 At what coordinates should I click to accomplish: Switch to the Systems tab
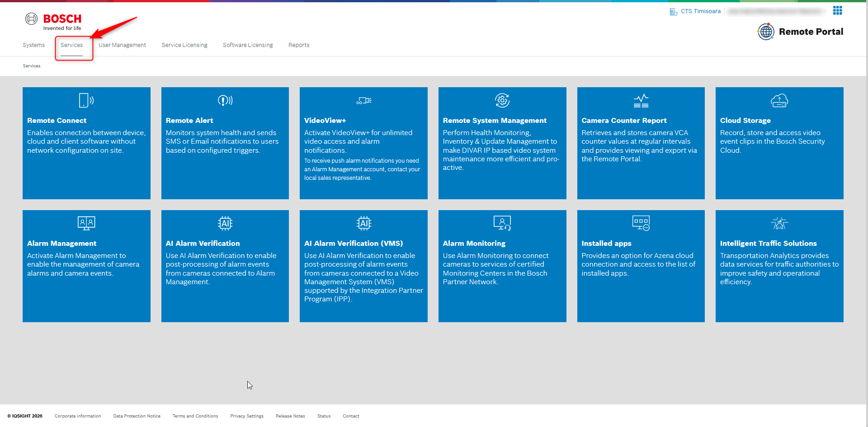pyautogui.click(x=34, y=45)
